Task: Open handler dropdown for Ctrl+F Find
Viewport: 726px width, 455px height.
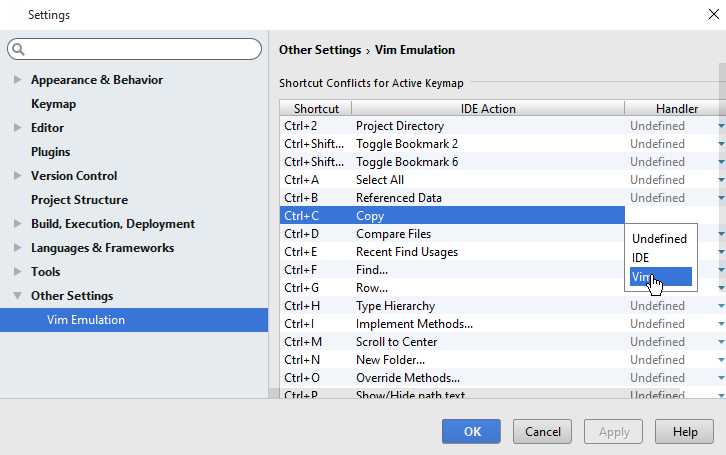Action: tap(720, 270)
